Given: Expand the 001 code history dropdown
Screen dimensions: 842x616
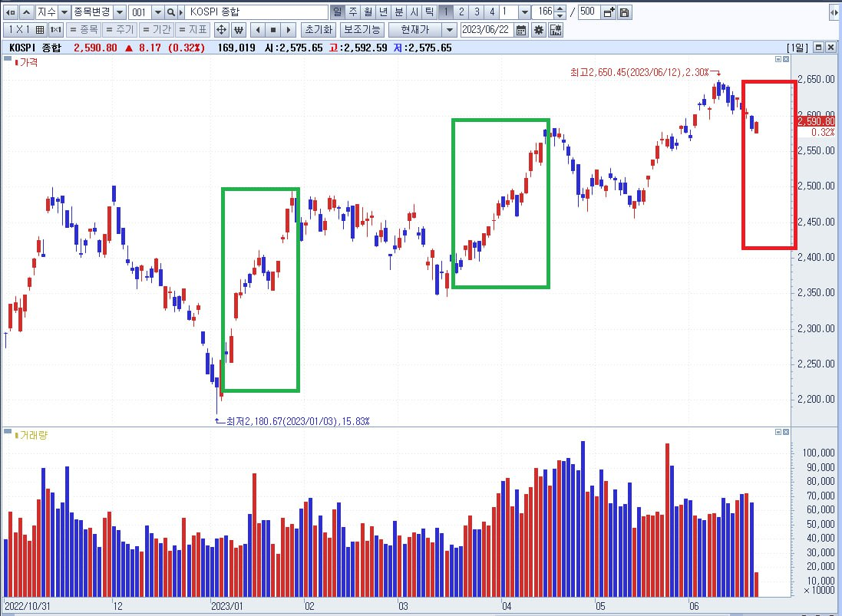Looking at the screenshot, I should (158, 12).
